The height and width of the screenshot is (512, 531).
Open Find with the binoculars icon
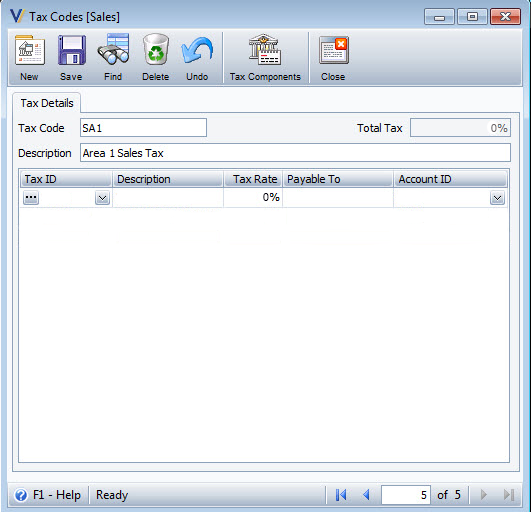pyautogui.click(x=113, y=49)
